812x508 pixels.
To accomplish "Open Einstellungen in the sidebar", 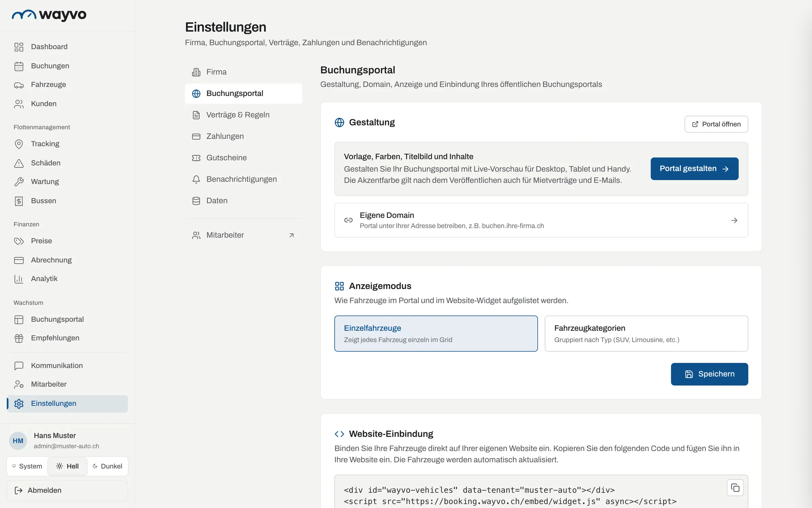I will click(x=67, y=404).
